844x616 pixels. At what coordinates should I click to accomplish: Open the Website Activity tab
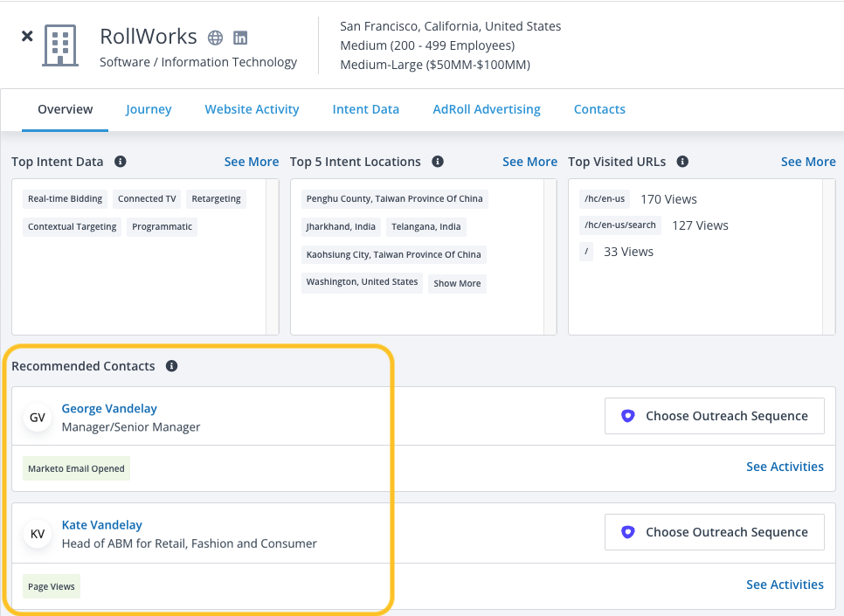(252, 109)
